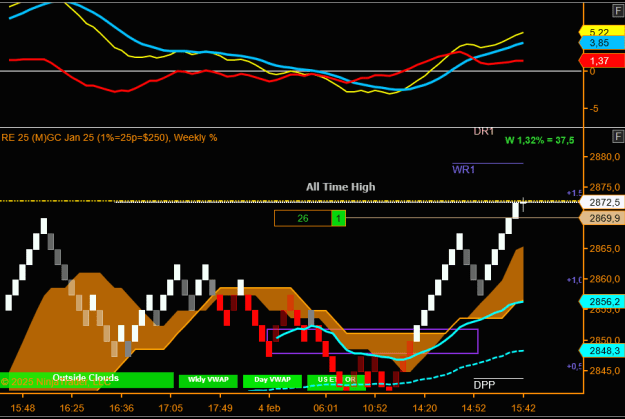The width and height of the screenshot is (625, 419).
Task: Select the All Time High text label
Action: pos(340,187)
